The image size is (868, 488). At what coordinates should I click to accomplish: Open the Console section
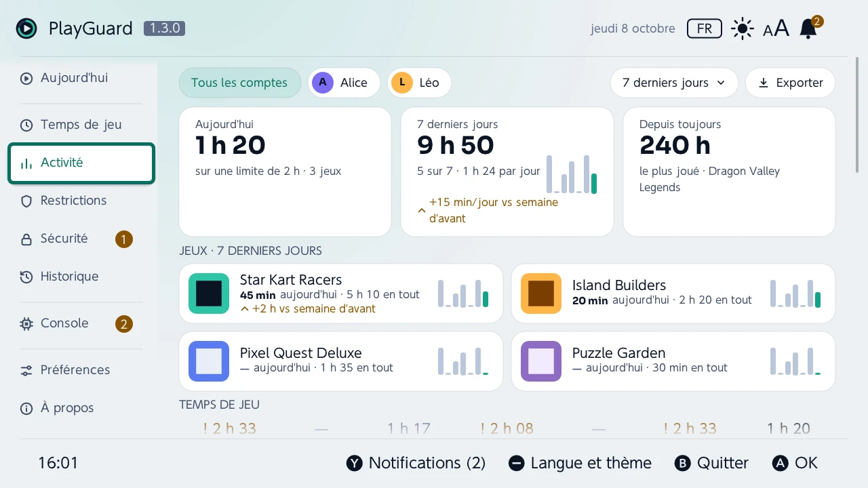tap(81, 323)
